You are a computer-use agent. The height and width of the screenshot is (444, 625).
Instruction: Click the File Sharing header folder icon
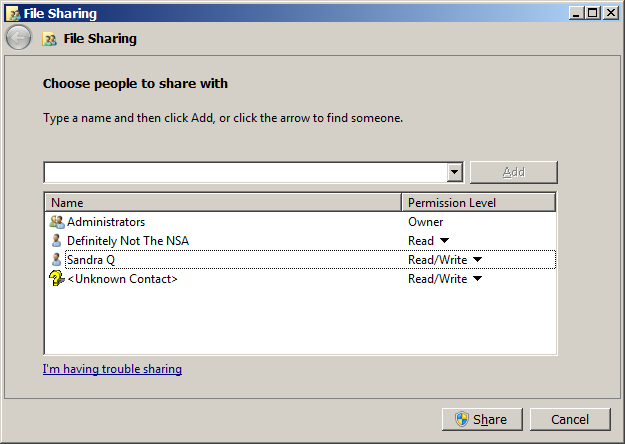(x=49, y=39)
